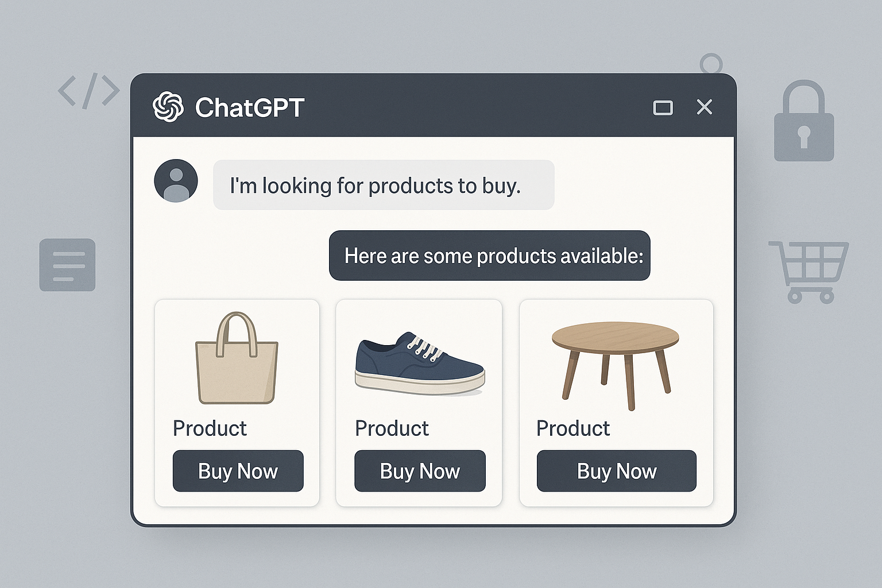This screenshot has width=882, height=588.
Task: Click Buy Now under the tote bag
Action: (x=238, y=471)
